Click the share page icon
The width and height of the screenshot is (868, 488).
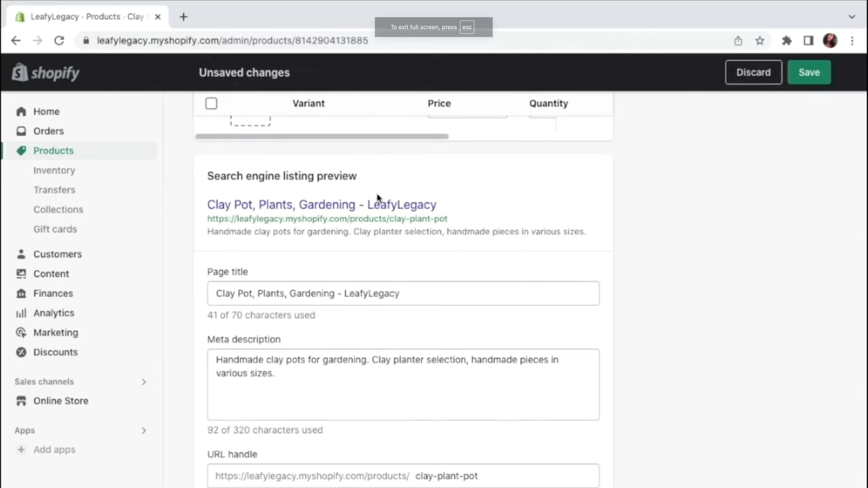point(738,41)
